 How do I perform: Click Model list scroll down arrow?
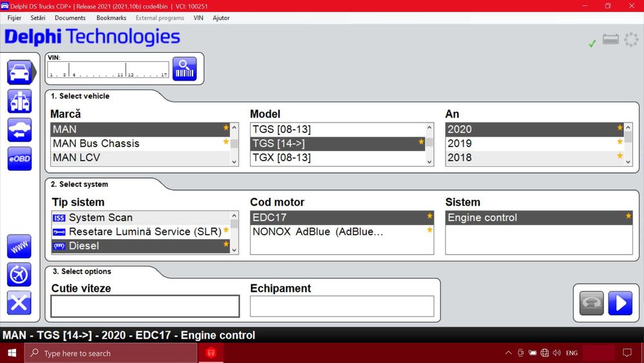click(429, 162)
